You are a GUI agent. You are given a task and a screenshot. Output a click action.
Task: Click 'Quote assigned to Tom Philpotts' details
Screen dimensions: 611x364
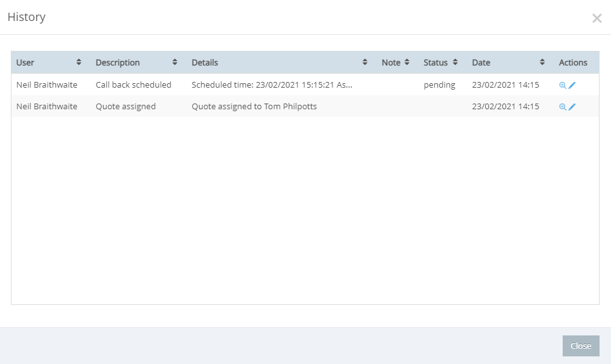[x=254, y=106]
